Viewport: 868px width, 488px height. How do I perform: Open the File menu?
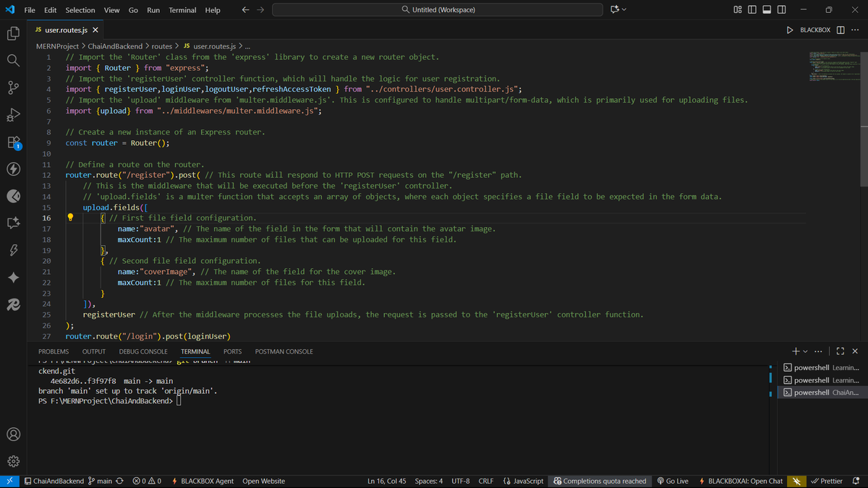pyautogui.click(x=30, y=10)
